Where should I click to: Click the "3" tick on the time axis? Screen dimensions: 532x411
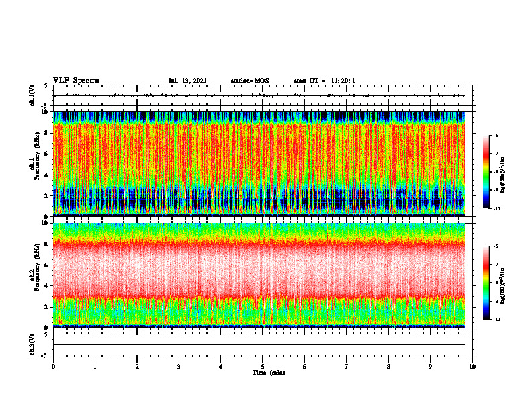coord(179,367)
